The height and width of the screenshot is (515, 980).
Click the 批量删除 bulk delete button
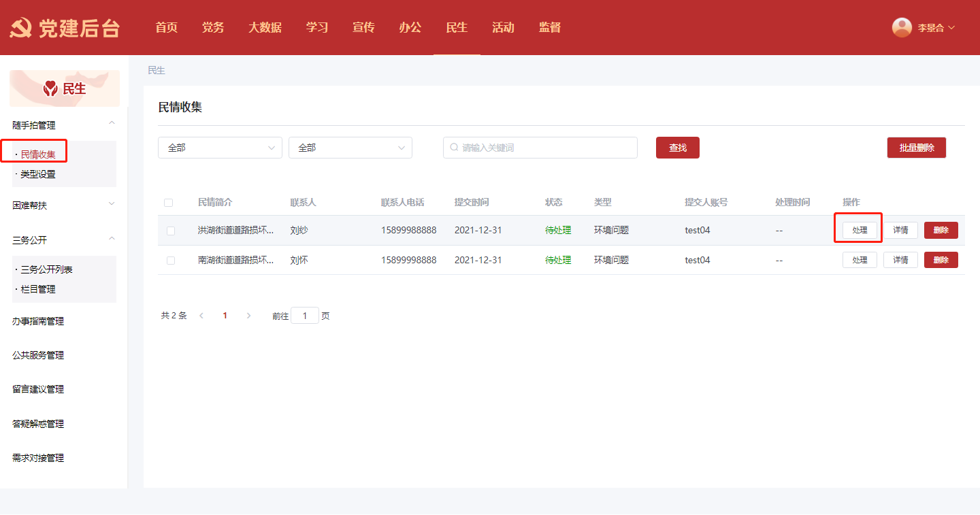[x=916, y=148]
